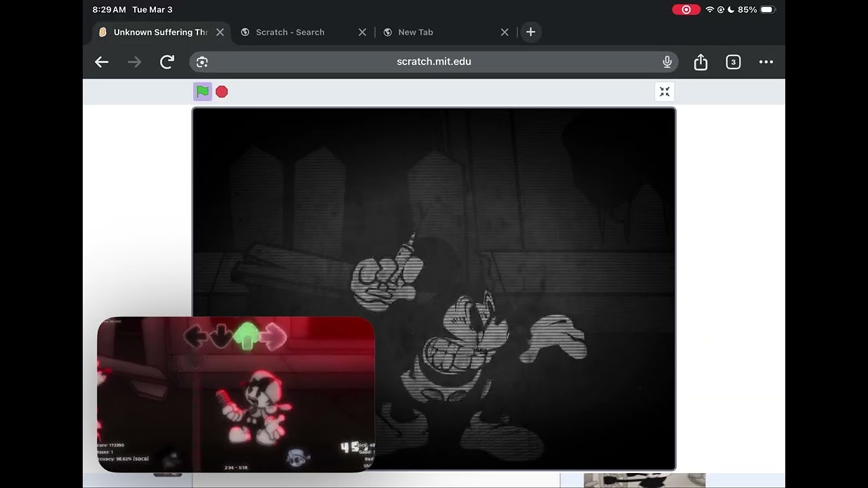The image size is (868, 488).
Task: Tap the reader/lens icon in address bar
Action: 202,62
